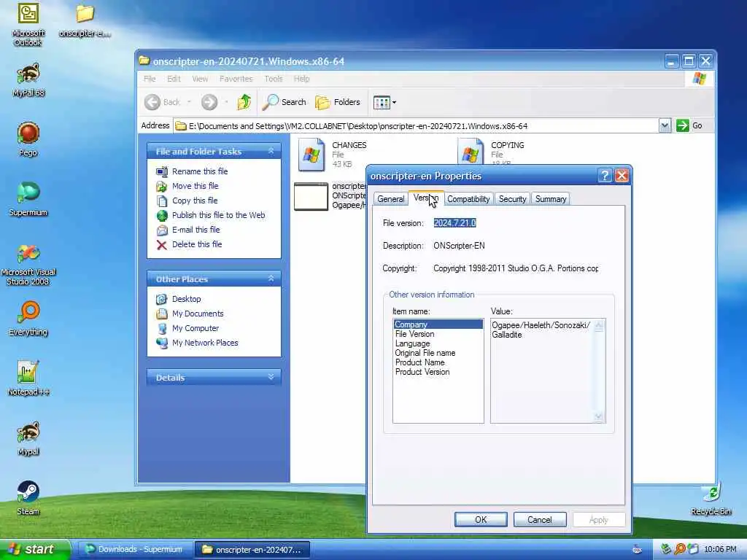Switch to Downloads - Supermium taskbar item
Viewport: 747px width, 560px height.
(x=134, y=550)
